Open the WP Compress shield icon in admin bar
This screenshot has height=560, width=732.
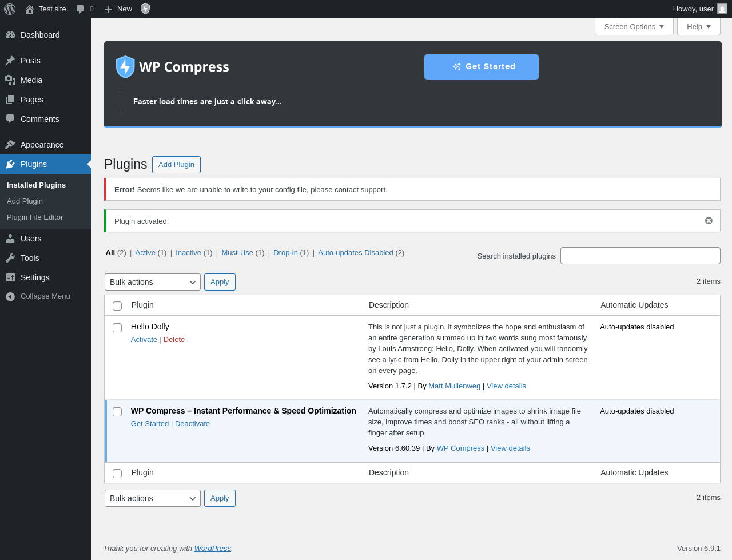tap(145, 9)
